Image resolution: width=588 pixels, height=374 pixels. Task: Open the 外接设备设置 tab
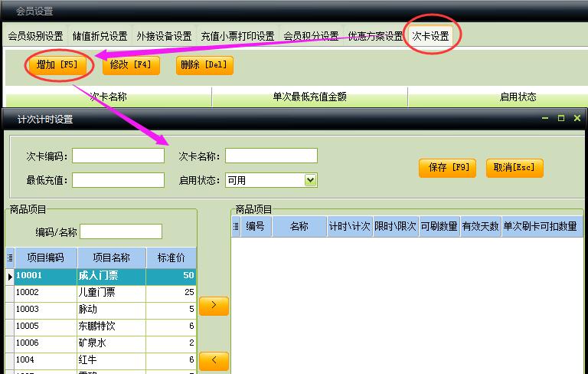pyautogui.click(x=165, y=36)
